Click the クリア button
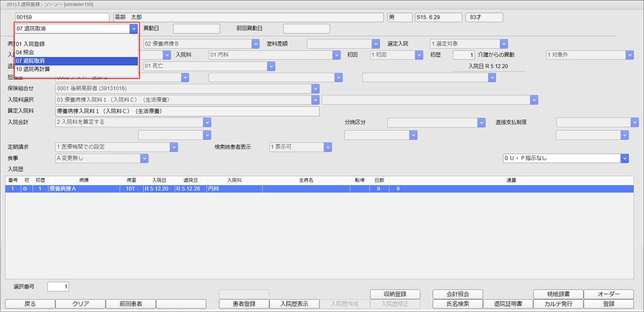This screenshot has width=644, height=312. pos(80,304)
